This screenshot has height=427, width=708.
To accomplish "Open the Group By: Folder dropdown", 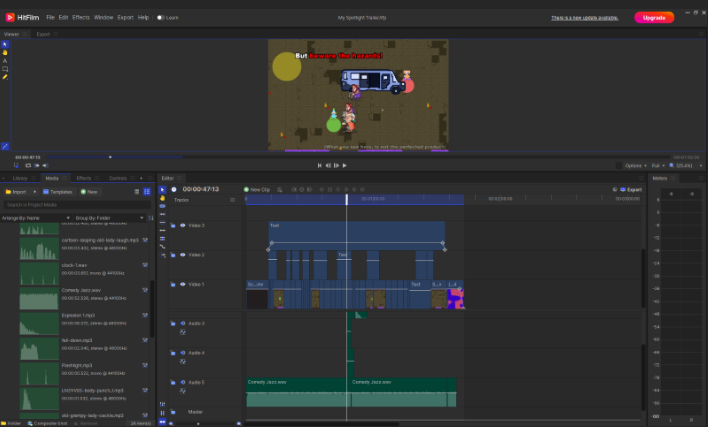I will click(109, 218).
